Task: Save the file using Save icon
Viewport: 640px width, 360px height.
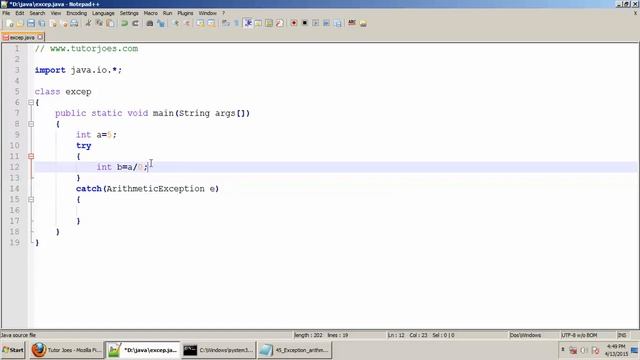Action: (31, 23)
